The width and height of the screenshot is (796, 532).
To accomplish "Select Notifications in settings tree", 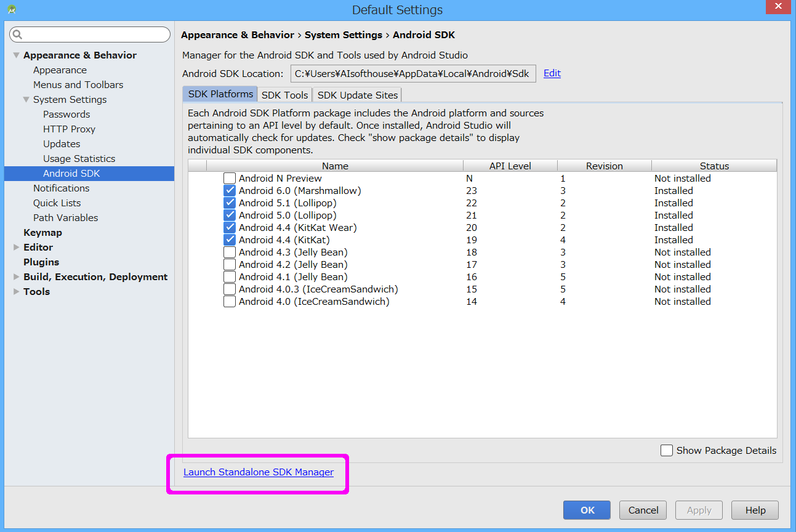I will (x=61, y=188).
